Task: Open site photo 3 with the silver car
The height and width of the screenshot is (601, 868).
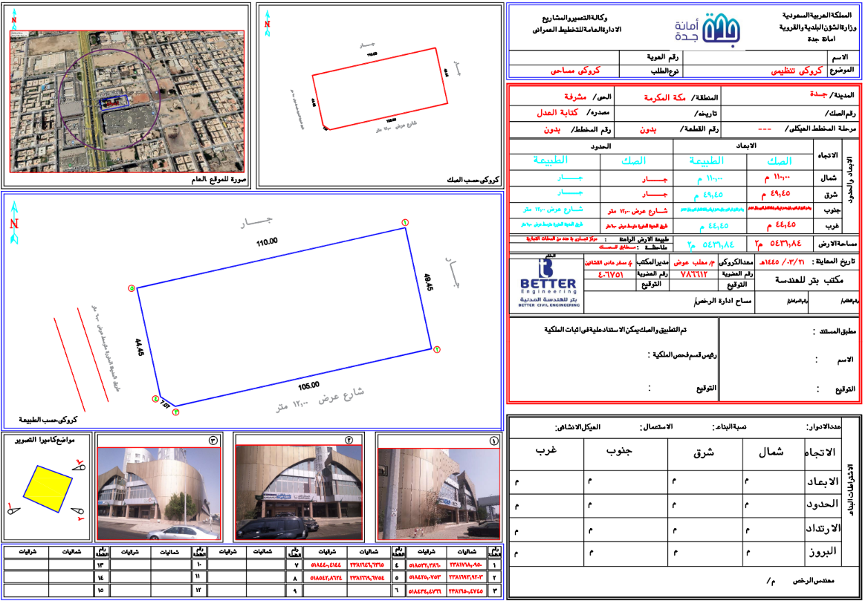Action: pyautogui.click(x=159, y=493)
